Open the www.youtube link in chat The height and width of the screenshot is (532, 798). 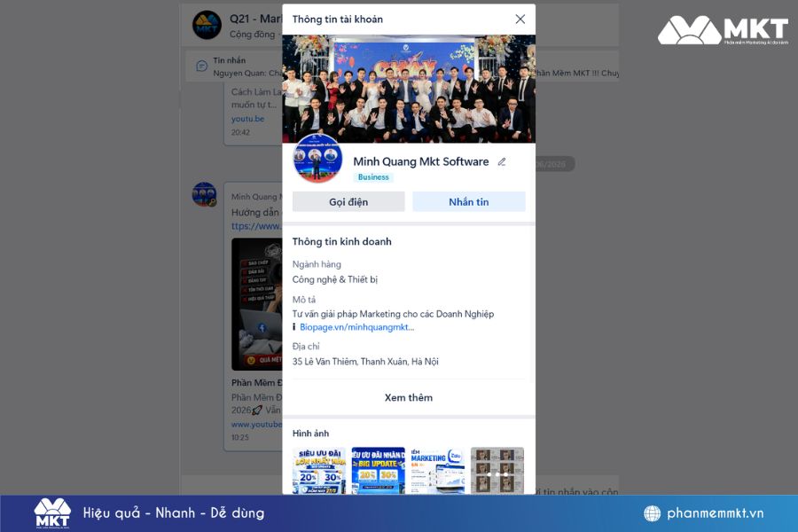coord(256,424)
